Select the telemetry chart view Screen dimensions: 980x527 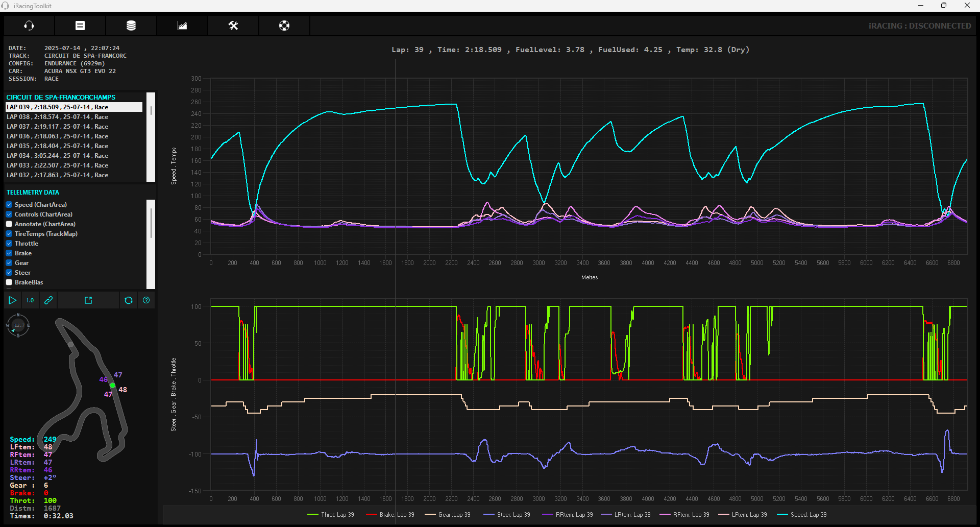point(182,26)
